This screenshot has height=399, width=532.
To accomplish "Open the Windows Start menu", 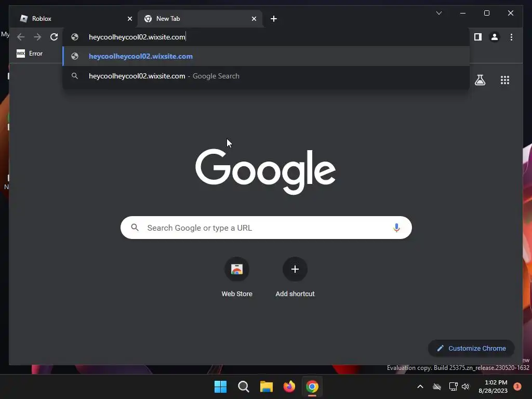I will (220, 387).
